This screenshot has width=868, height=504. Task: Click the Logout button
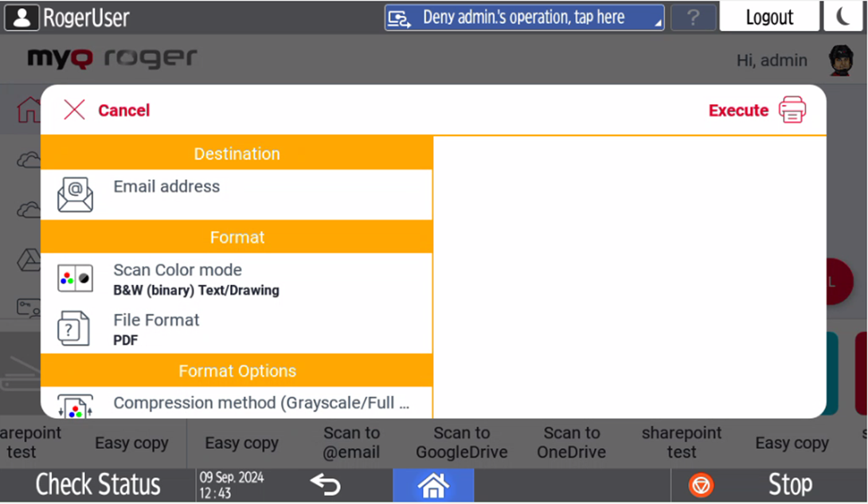(769, 17)
